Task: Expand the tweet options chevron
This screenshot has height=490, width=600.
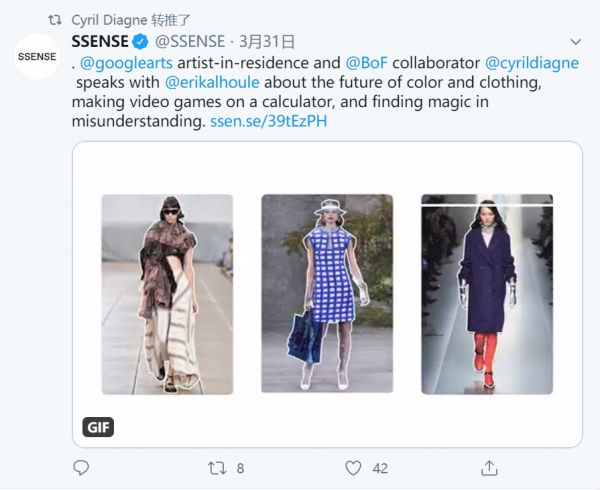Action: pos(575,41)
